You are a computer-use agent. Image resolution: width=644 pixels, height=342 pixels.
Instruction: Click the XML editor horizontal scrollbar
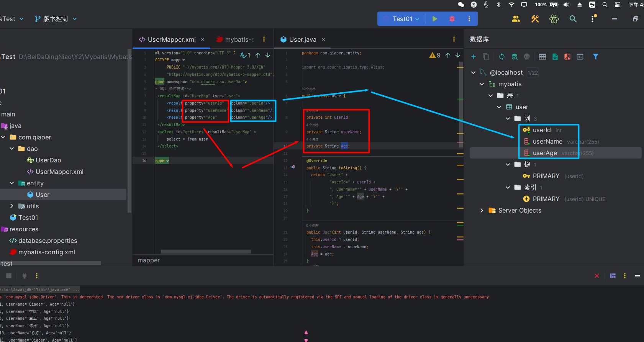[x=206, y=252]
